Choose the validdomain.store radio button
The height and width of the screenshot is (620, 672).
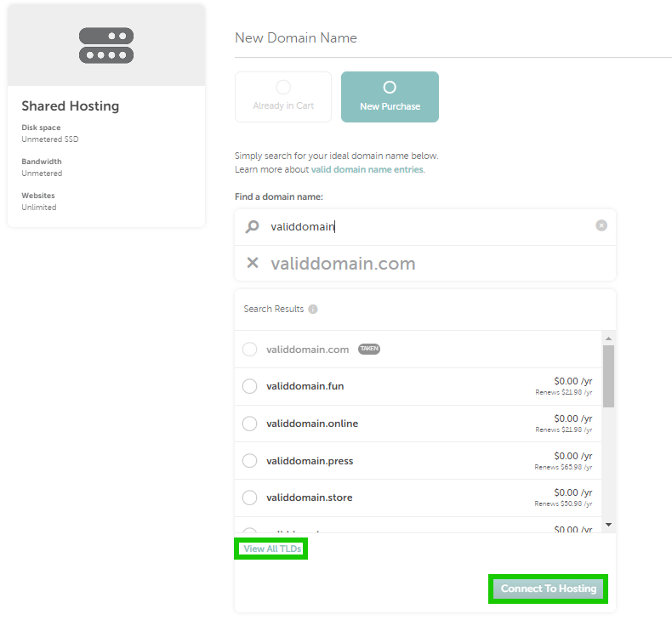(249, 498)
